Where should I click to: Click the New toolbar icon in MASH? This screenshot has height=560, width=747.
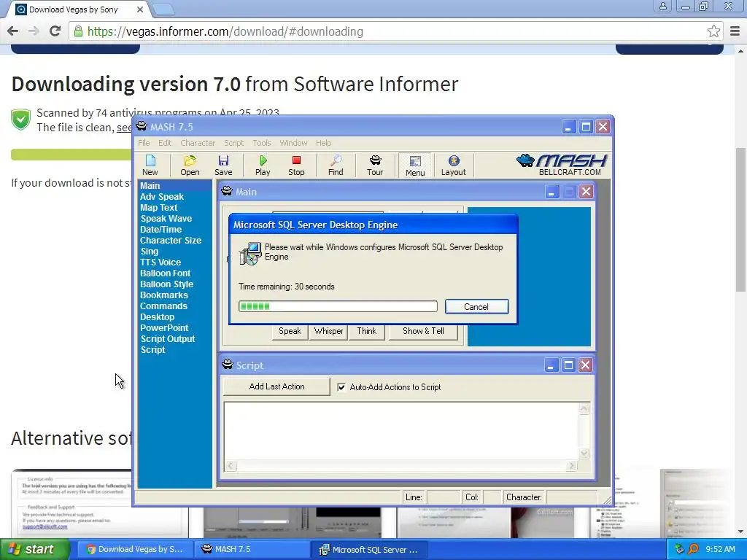point(150,166)
